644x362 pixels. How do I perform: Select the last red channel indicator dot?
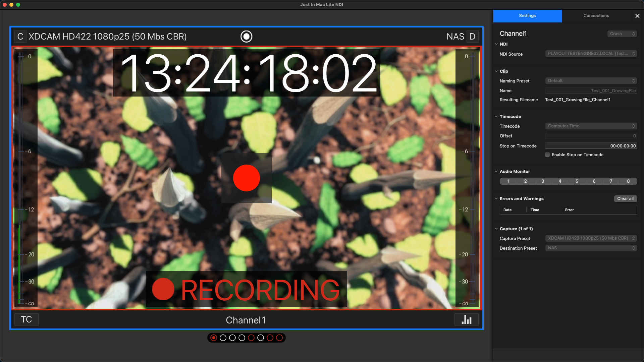tap(279, 338)
